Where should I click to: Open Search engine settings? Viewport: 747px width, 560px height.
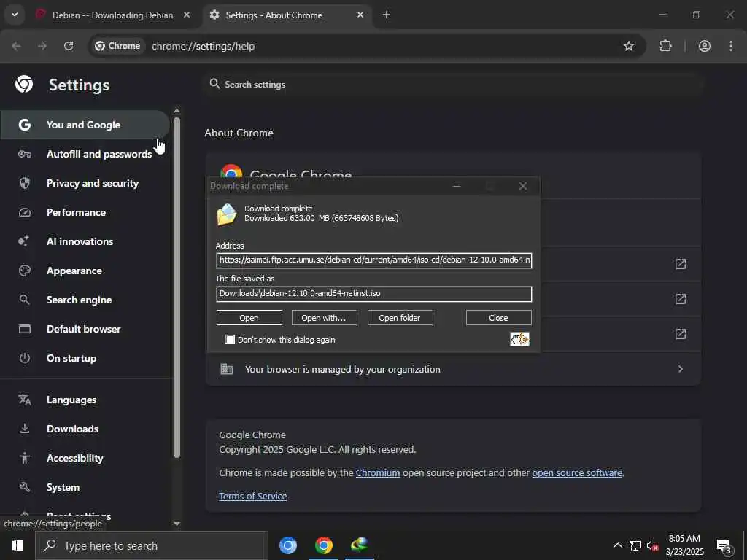(85, 300)
